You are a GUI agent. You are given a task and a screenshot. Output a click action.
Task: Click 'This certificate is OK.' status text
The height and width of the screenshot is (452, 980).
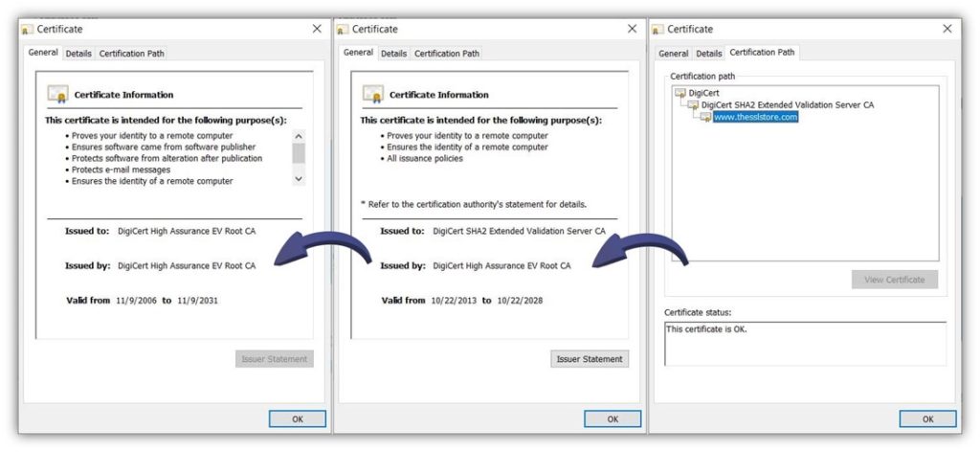[706, 328]
